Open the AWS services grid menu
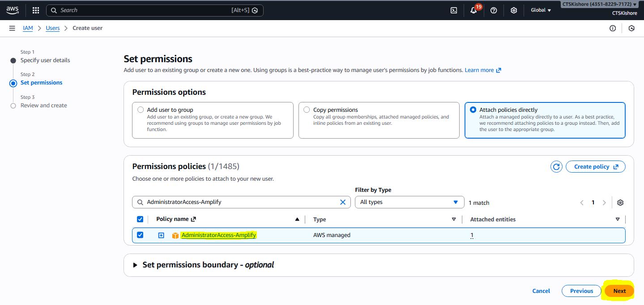Image resolution: width=644 pixels, height=305 pixels. pos(36,10)
